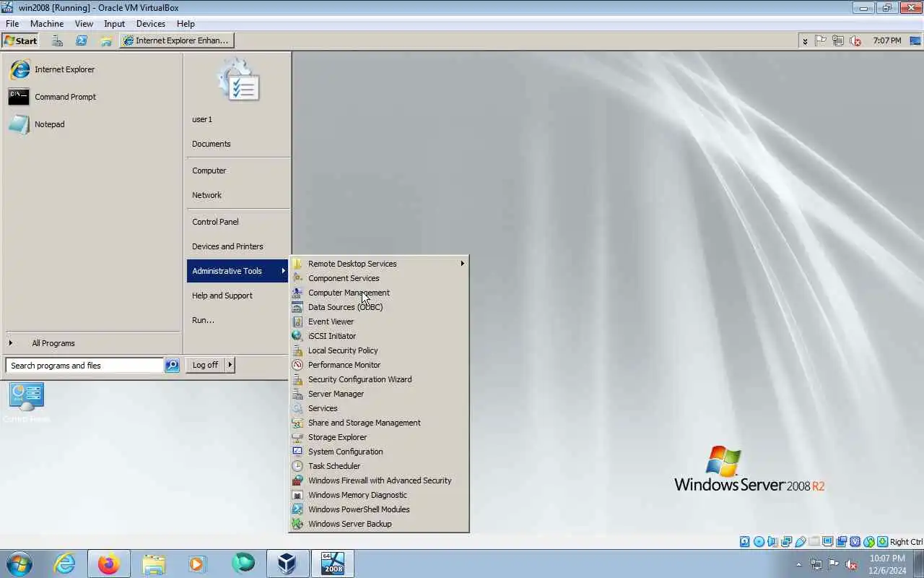Click Windows Firewall with Advanced Security icon

pos(297,480)
